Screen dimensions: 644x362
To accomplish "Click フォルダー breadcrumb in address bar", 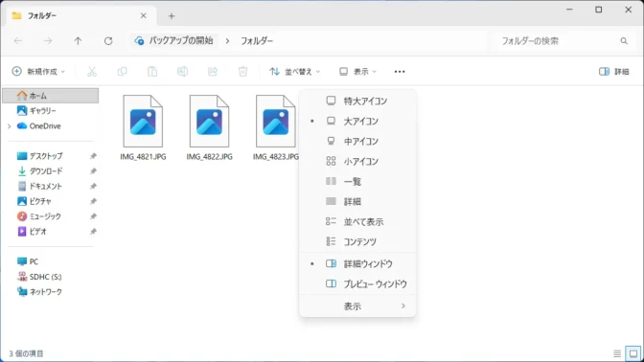I will tap(257, 40).
